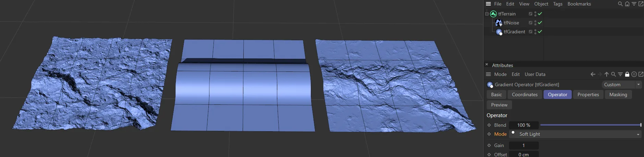The height and width of the screenshot is (157, 644).
Task: Click the layer square icon on tfGradient row
Action: [530, 32]
